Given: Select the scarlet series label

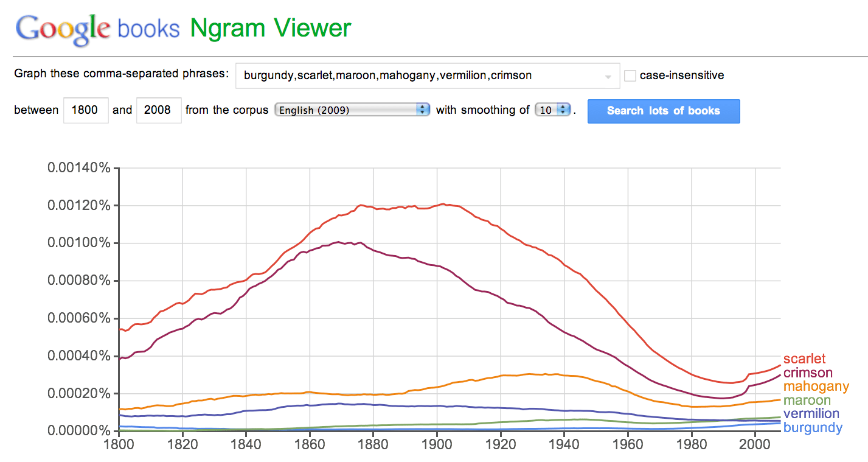Looking at the screenshot, I should (x=804, y=359).
